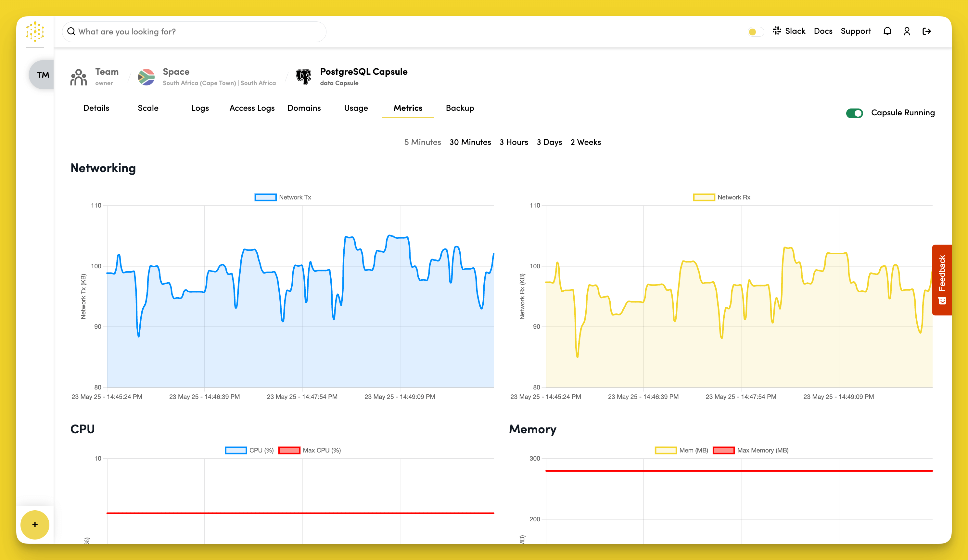Click the TM avatar in the sidebar

pyautogui.click(x=44, y=74)
